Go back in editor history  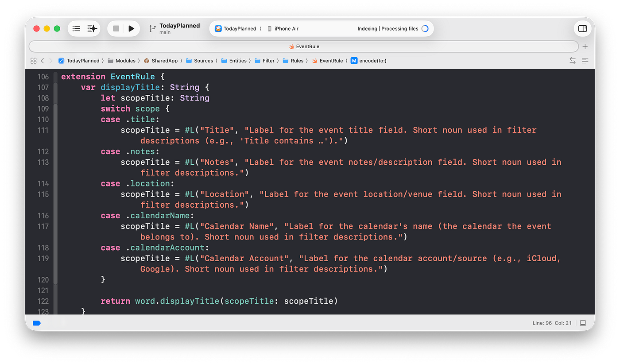click(x=43, y=61)
